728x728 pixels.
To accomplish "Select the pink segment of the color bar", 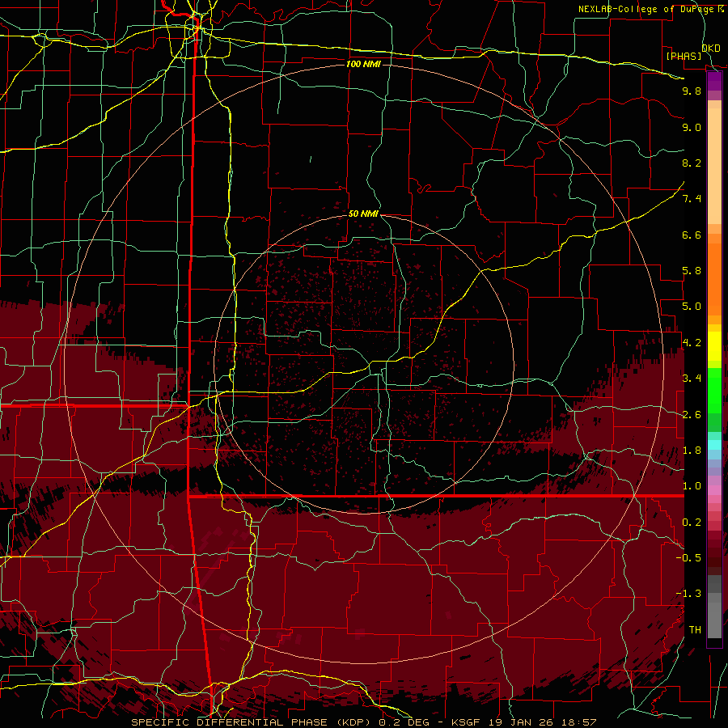I will [714, 490].
